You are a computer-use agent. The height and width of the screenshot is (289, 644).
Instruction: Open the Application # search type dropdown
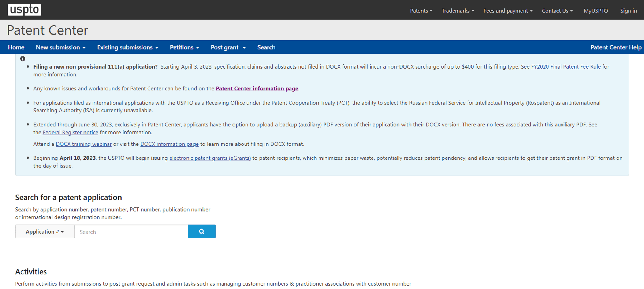45,231
